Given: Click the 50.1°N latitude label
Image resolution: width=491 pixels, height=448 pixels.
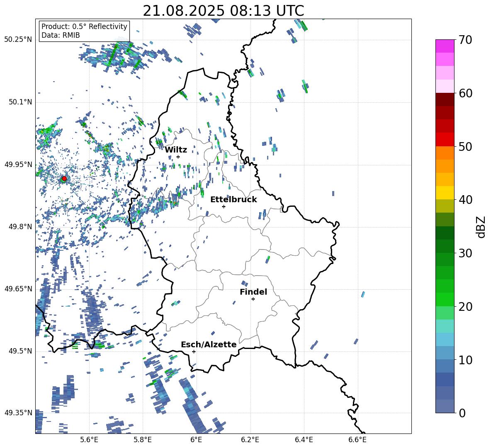Looking at the screenshot, I should coord(20,102).
